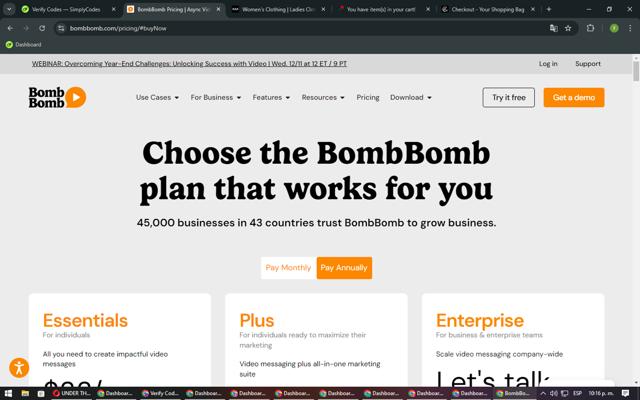Click the Get a demo button

click(574, 98)
